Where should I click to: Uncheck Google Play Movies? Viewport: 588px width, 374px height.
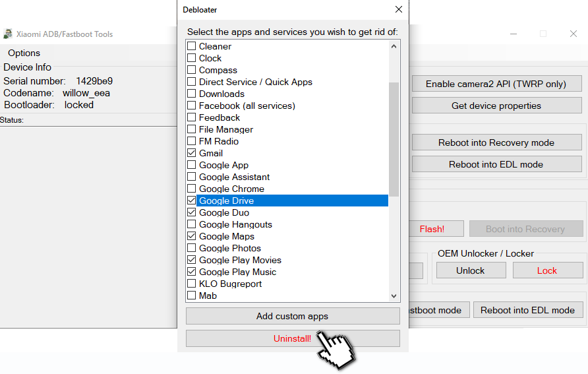click(x=191, y=260)
